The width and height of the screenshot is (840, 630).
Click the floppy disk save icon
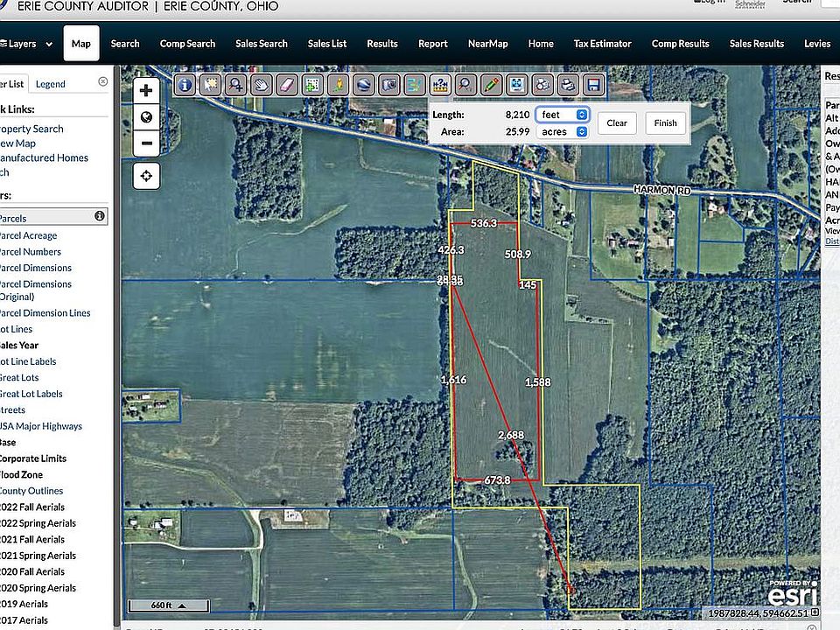click(593, 85)
